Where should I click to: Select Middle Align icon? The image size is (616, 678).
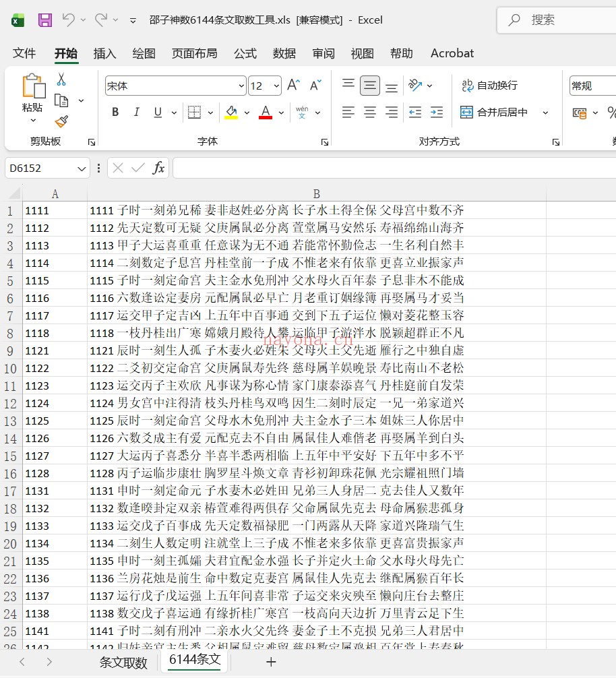pyautogui.click(x=370, y=86)
